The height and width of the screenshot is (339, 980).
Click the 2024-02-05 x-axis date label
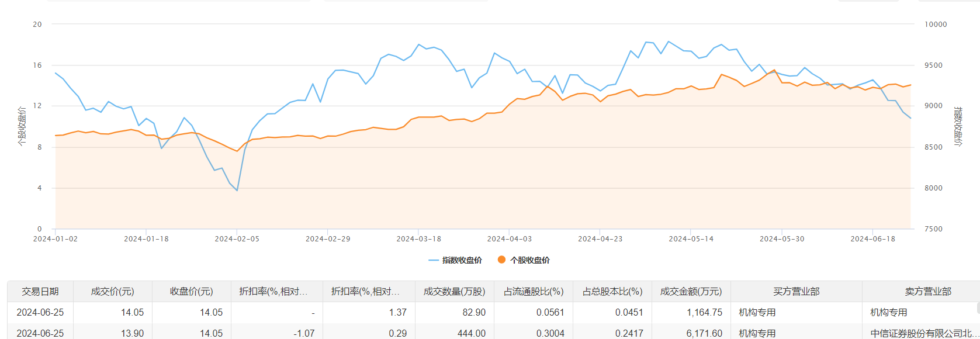(x=237, y=239)
